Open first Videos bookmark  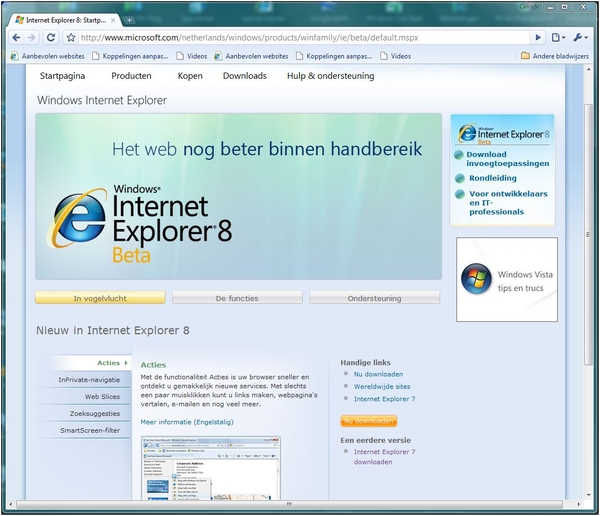[x=192, y=56]
